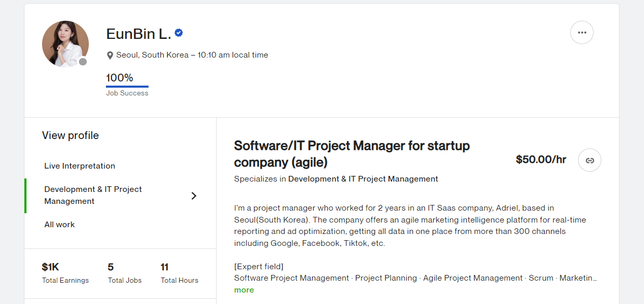Viewport: 644px width, 304px height.
Task: Select the Live Interpretation profile
Action: [79, 166]
